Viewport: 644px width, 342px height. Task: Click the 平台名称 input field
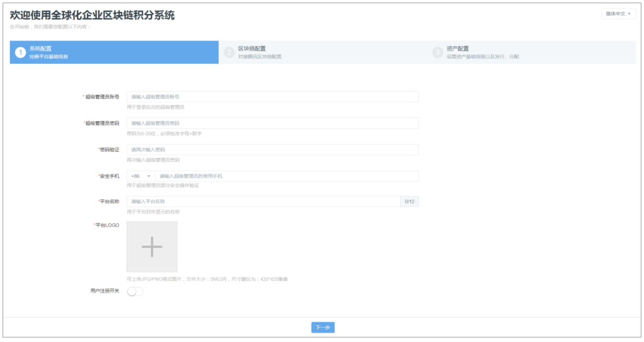[263, 201]
